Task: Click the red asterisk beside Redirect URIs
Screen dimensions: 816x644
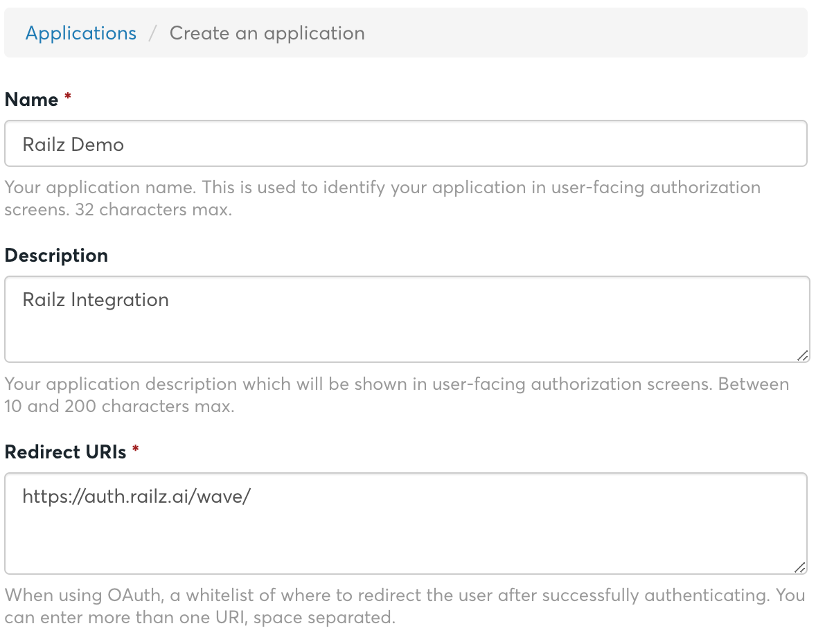Action: 136,451
